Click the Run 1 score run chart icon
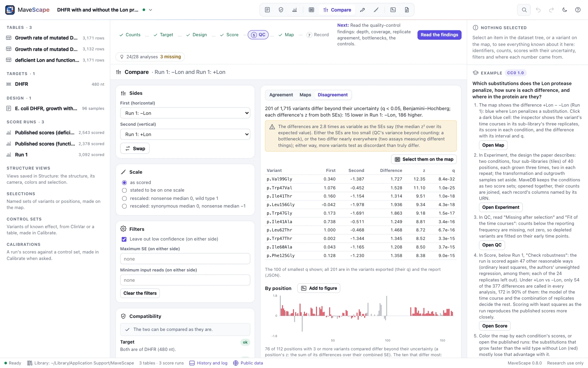Image resolution: width=588 pixels, height=368 pixels. click(x=9, y=155)
